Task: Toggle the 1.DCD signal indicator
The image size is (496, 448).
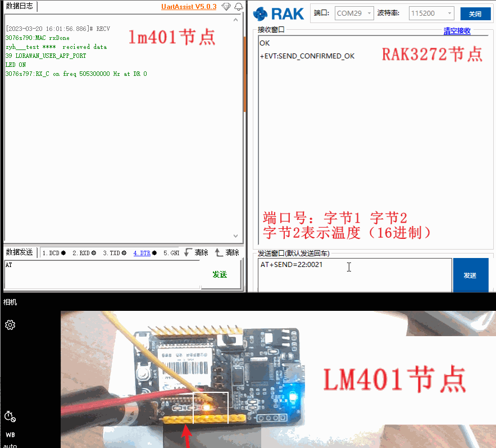Action: click(x=54, y=253)
